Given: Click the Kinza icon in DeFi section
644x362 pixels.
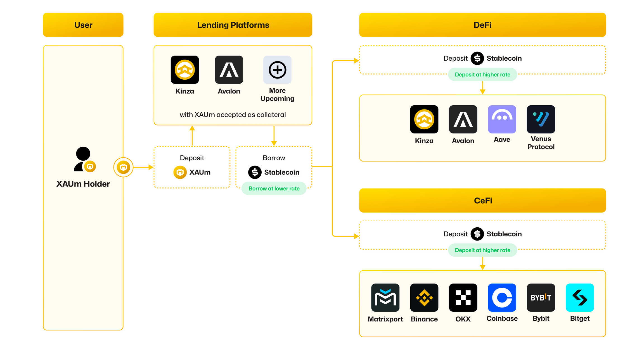Looking at the screenshot, I should [424, 119].
